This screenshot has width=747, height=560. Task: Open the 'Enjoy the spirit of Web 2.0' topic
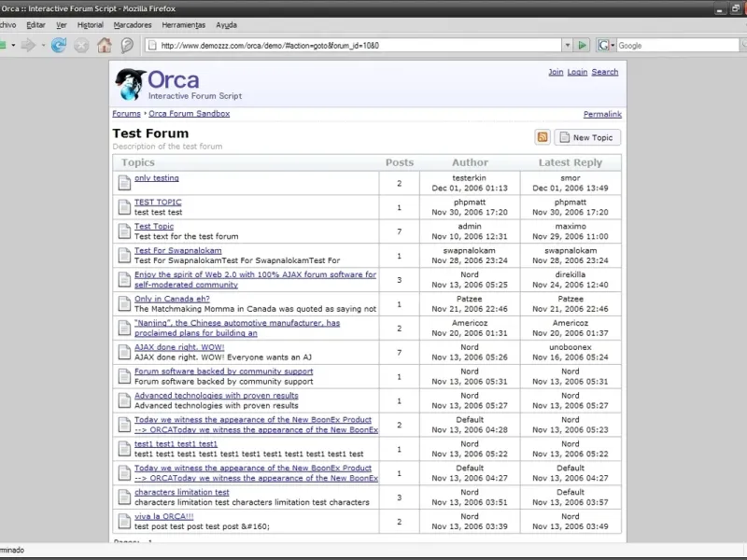point(255,279)
